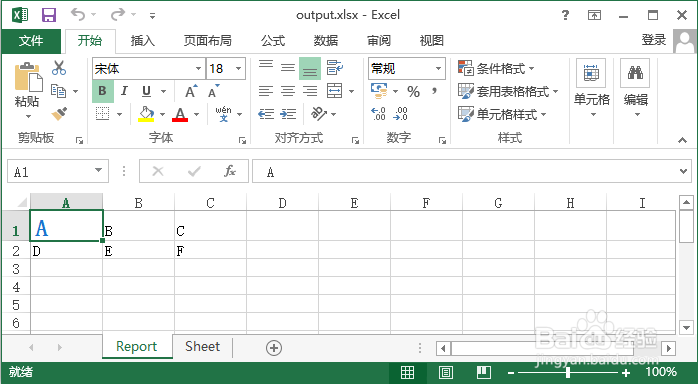The height and width of the screenshot is (384, 698).
Task: Open number format dropdown 常规
Action: click(438, 69)
